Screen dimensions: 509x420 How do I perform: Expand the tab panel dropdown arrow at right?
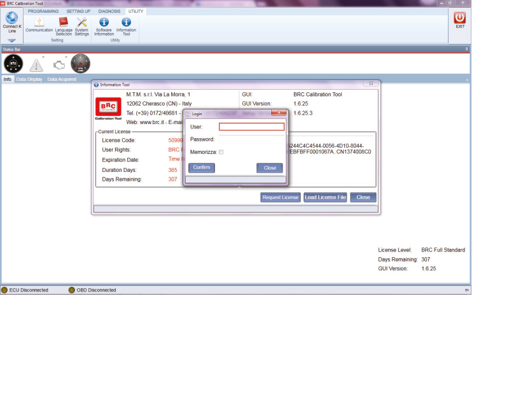pyautogui.click(x=466, y=80)
